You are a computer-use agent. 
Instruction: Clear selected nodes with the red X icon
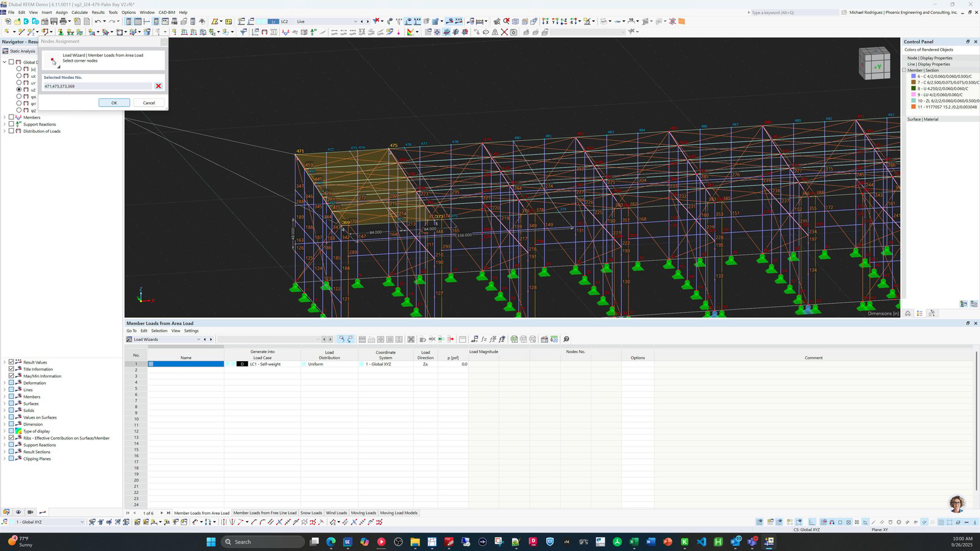point(158,86)
